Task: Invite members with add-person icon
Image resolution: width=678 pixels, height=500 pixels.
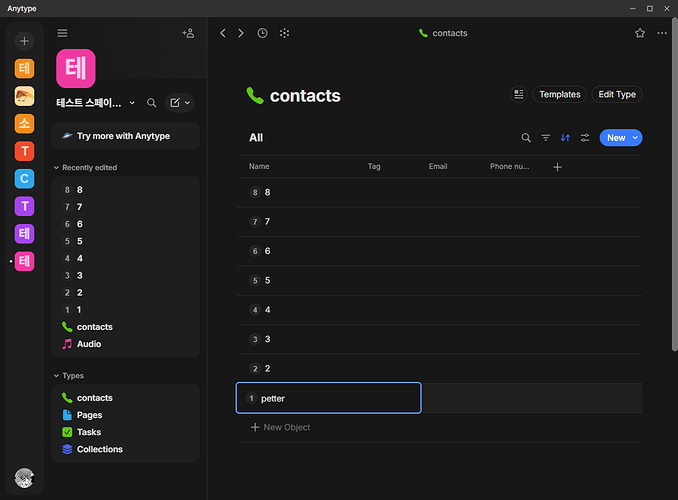Action: 188,33
